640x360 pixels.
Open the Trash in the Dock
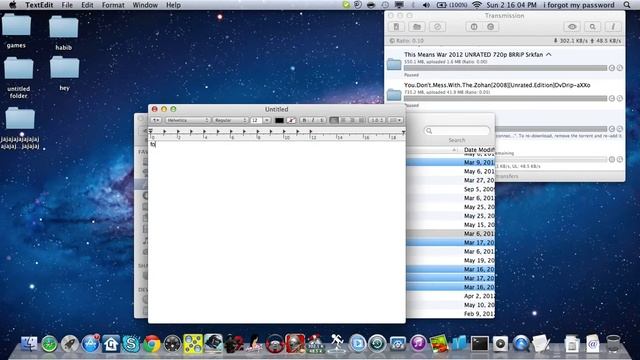pyautogui.click(x=613, y=344)
